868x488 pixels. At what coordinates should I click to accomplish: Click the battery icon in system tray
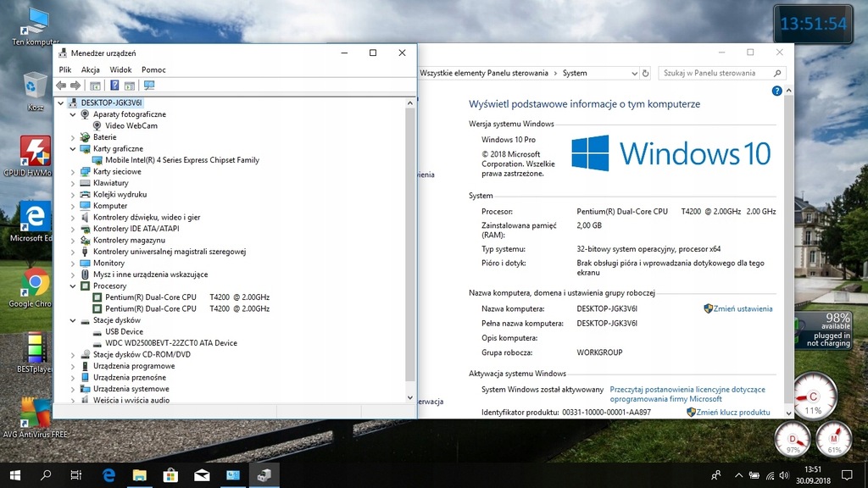754,474
